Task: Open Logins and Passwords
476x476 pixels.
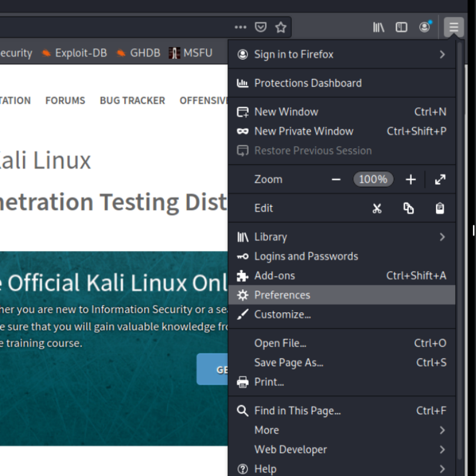Action: point(342,256)
